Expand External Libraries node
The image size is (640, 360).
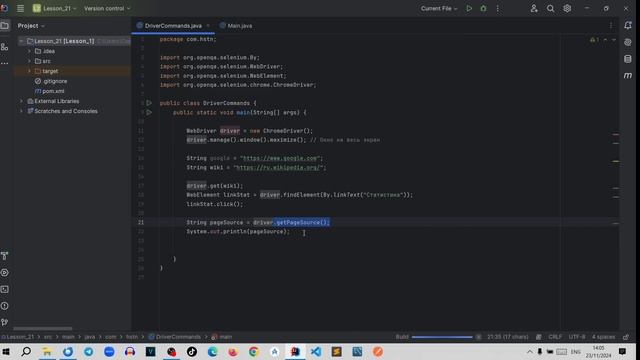21,101
